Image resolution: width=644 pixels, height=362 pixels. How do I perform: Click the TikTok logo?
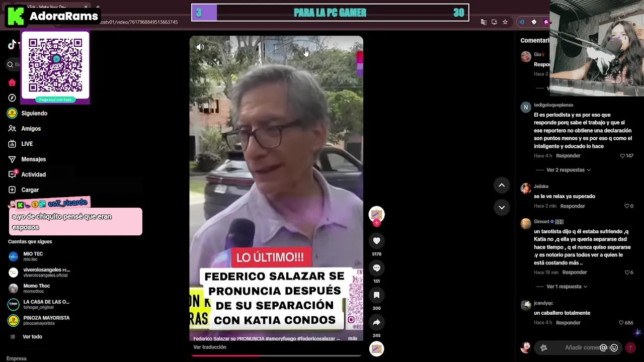point(13,45)
